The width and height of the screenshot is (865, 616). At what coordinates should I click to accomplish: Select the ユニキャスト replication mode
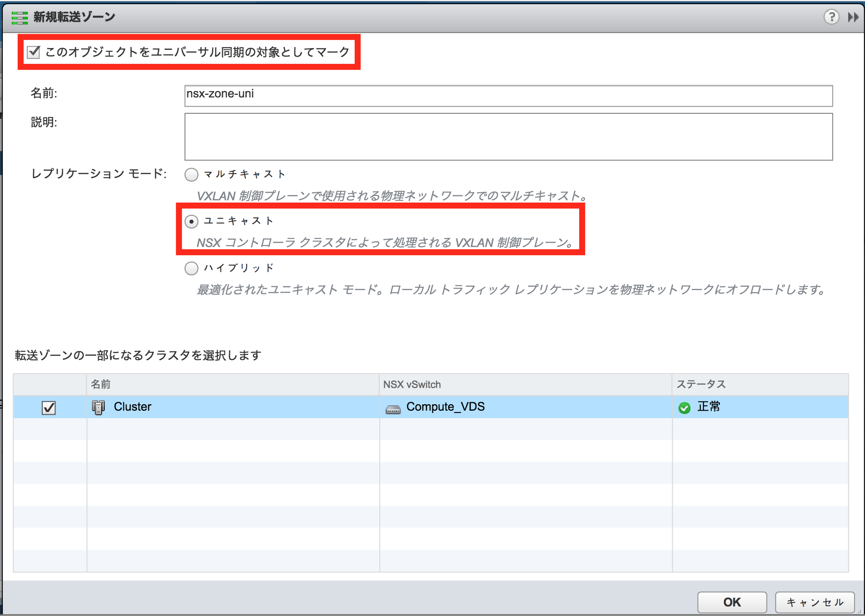point(191,221)
